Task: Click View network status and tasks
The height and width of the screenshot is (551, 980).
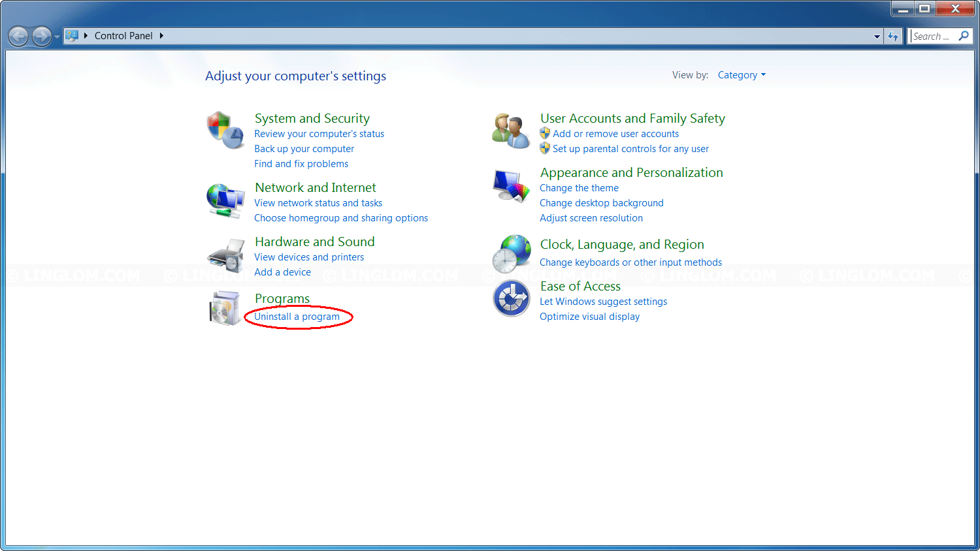Action: pos(318,203)
